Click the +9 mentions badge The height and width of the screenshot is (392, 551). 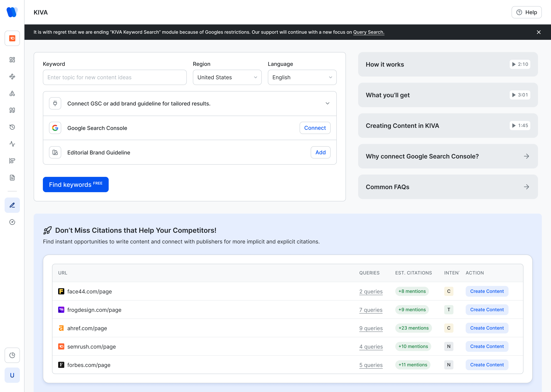(x=412, y=310)
